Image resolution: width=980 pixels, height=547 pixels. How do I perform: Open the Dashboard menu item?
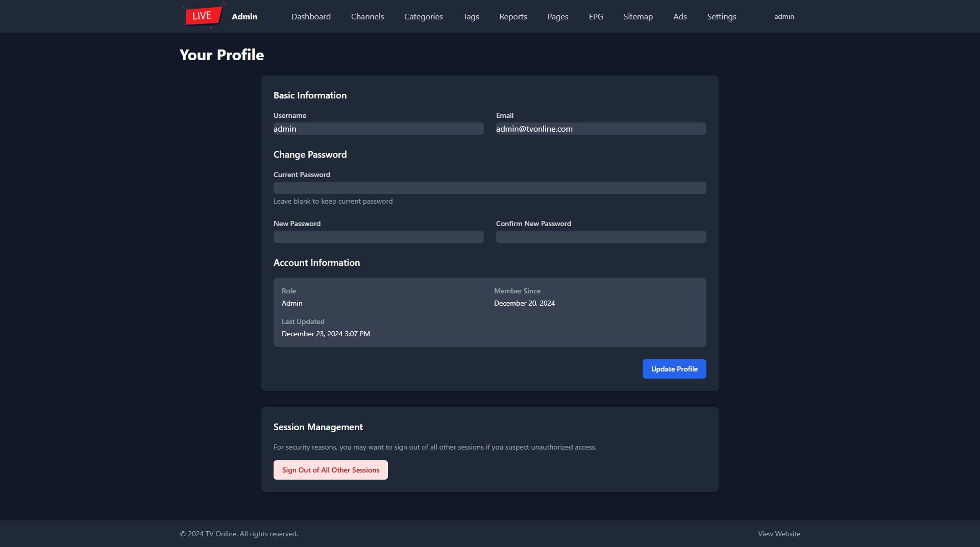[x=311, y=17]
